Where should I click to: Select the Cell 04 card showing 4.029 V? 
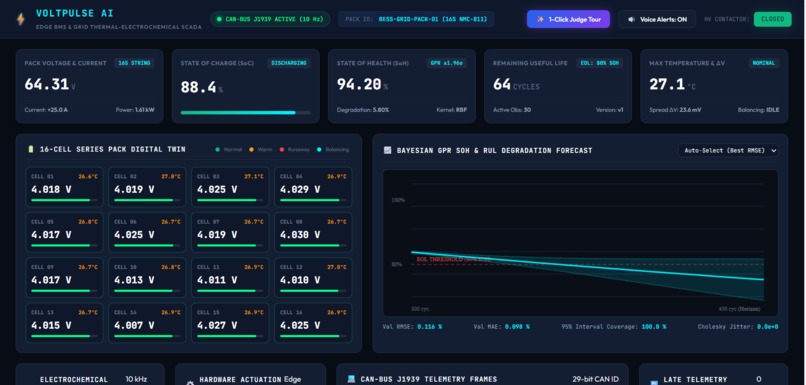[313, 187]
